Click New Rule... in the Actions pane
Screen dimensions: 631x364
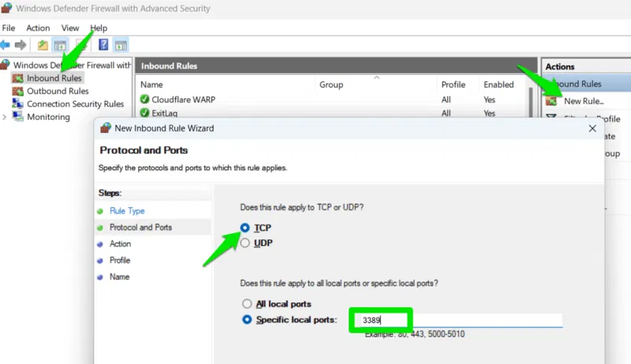pyautogui.click(x=584, y=102)
